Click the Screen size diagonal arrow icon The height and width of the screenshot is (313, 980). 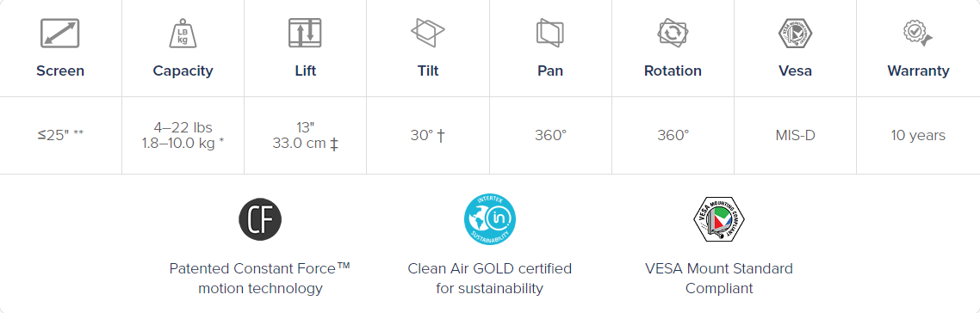coord(60,33)
